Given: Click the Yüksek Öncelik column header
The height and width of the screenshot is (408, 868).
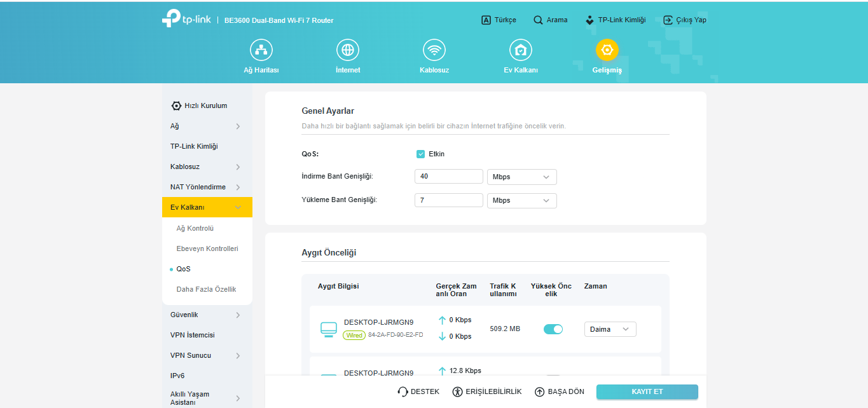Looking at the screenshot, I should [551, 290].
